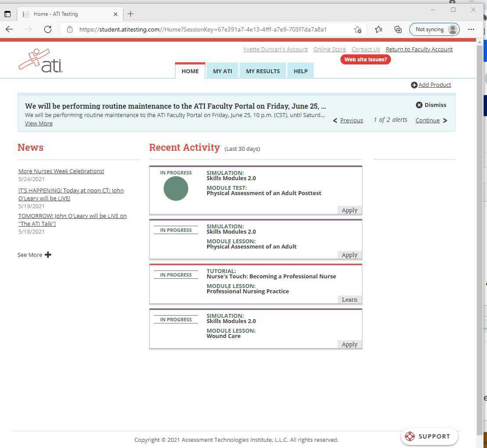Click the favorites star in the address bar
Viewport: 487px width, 448px height.
(x=358, y=29)
